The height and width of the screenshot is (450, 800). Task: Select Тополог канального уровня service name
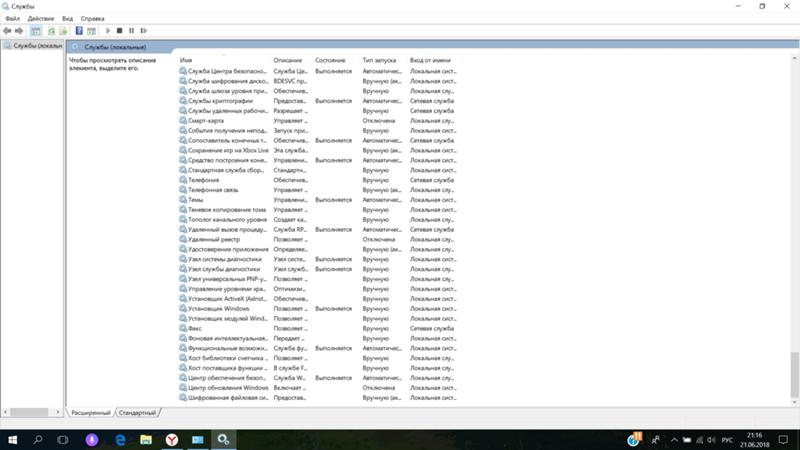(x=227, y=219)
